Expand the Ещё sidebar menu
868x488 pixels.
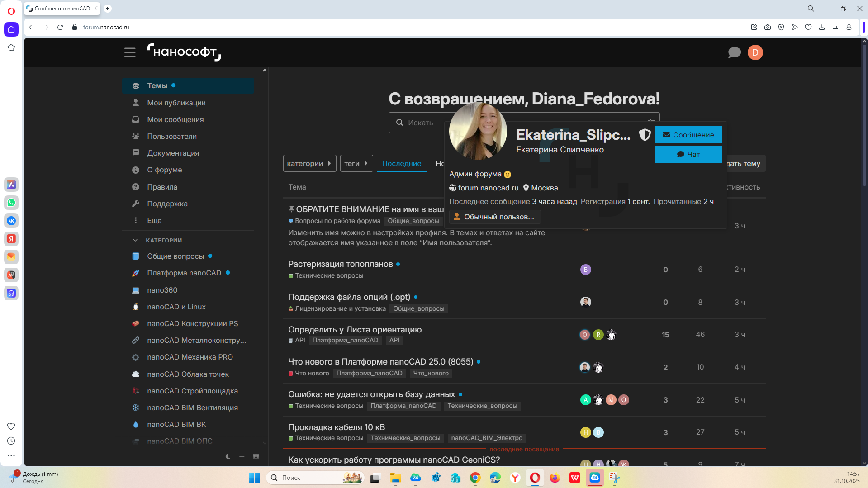pos(154,220)
